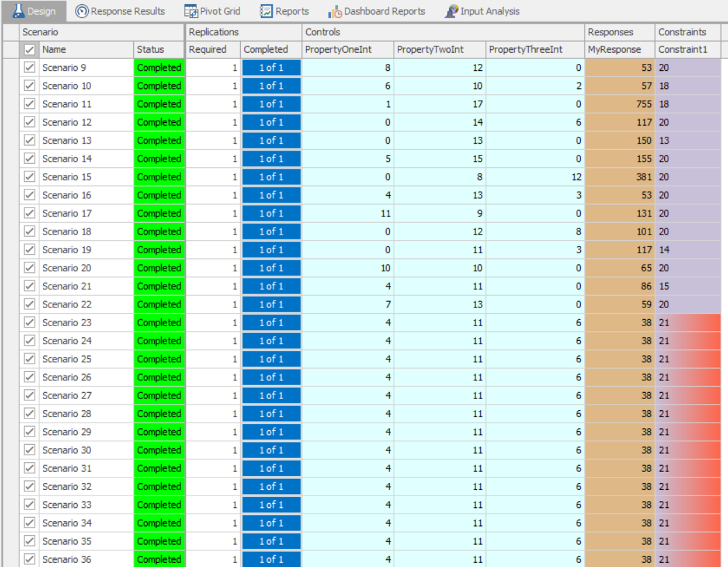This screenshot has width=728, height=567.
Task: Open the Reports tab
Action: [285, 11]
